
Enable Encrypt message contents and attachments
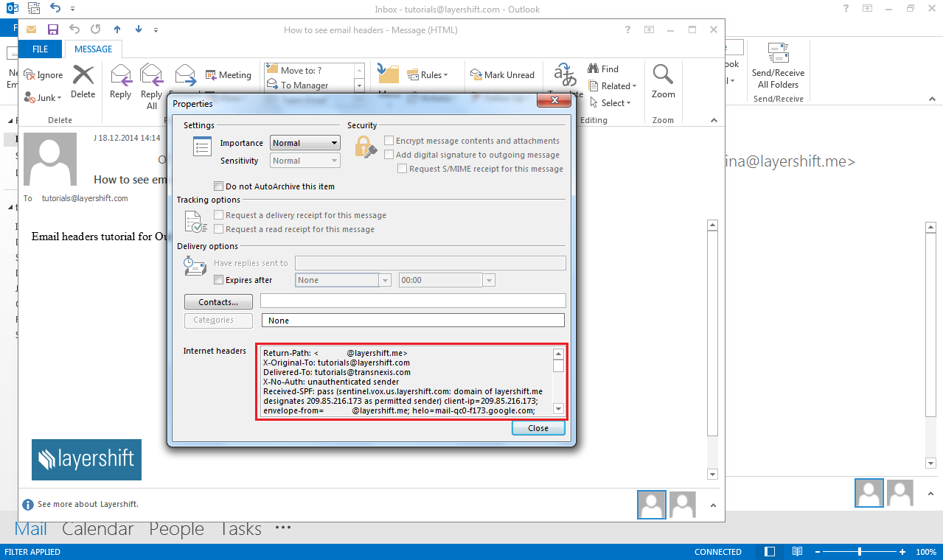[x=389, y=140]
